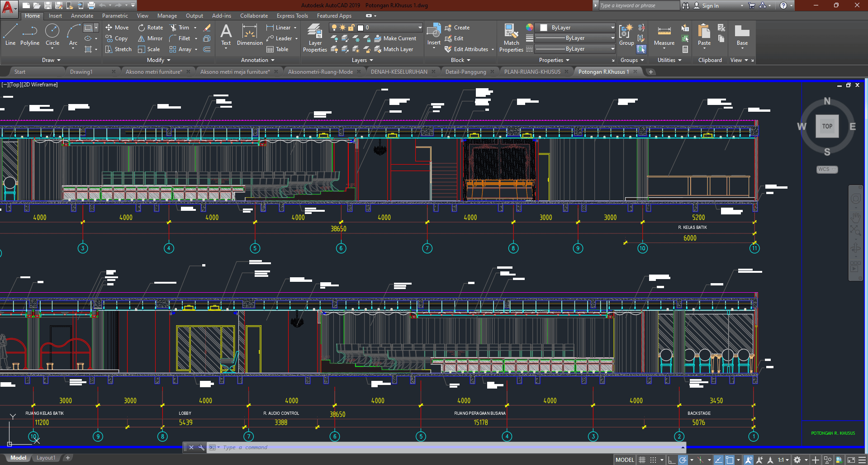Toggle polar tracking in status bar

point(683,460)
